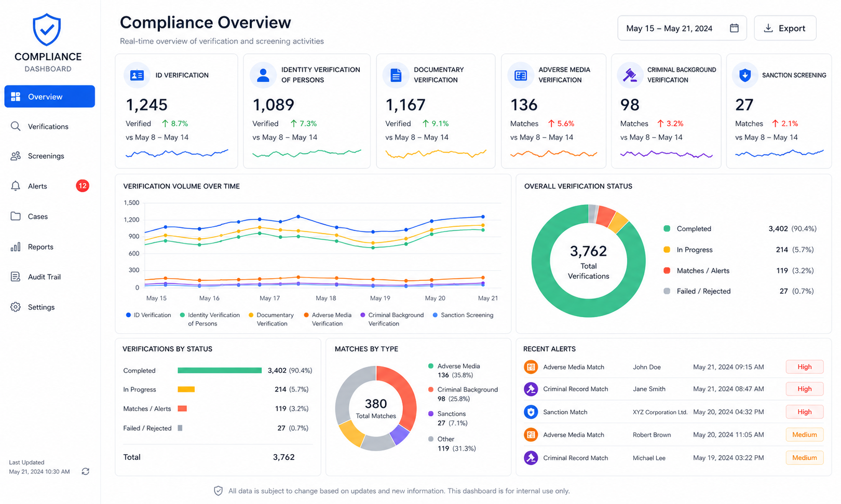Open the alert name Jane Smith
This screenshot has width=841, height=504.
tap(649, 389)
